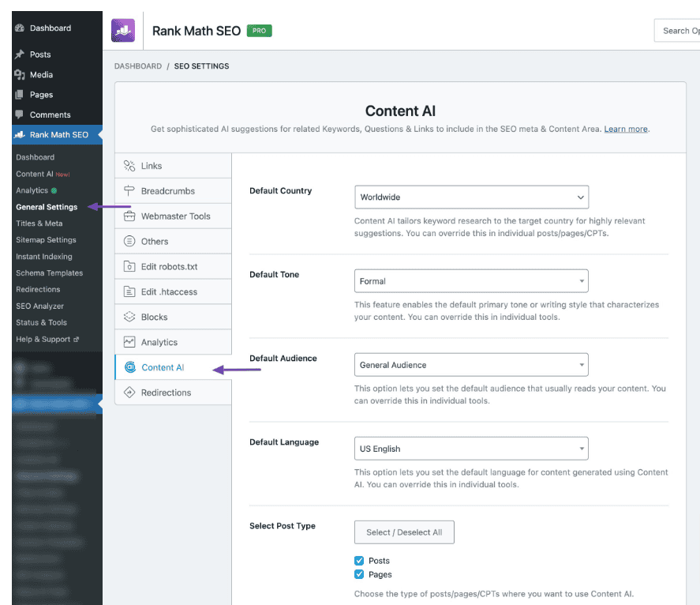Follow the Learn more link
This screenshot has width=700, height=605.
pos(626,130)
